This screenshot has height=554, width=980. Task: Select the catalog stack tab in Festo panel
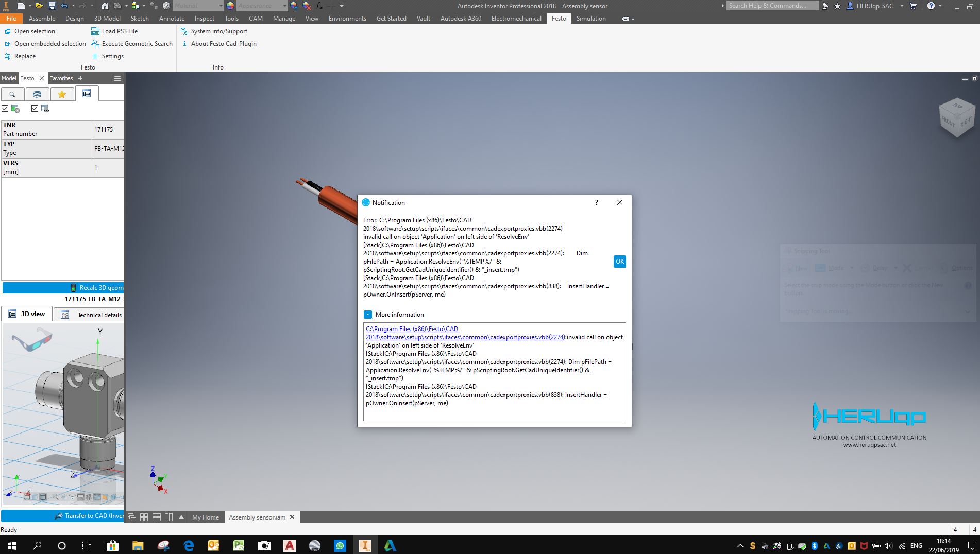37,94
